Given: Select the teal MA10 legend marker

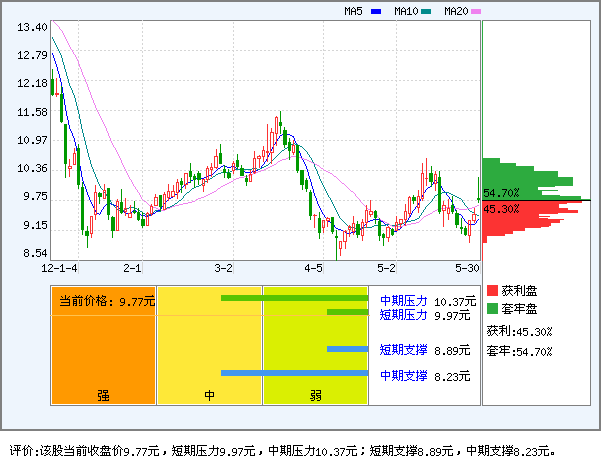Looking at the screenshot, I should coord(426,12).
